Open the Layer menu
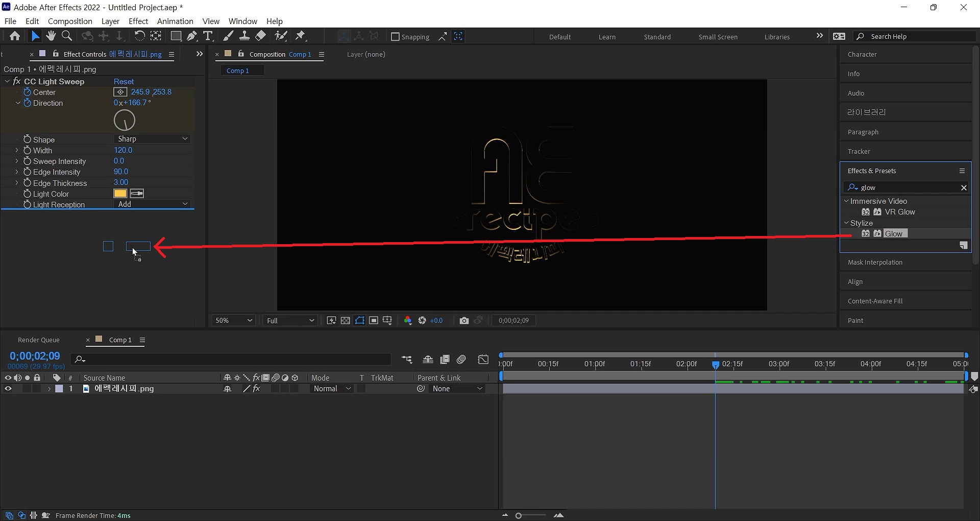Screen dimensions: 980x521 point(110,21)
